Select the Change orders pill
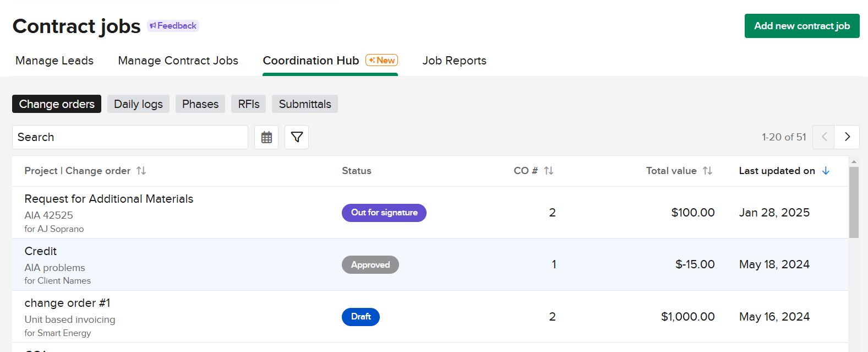The height and width of the screenshot is (352, 868). click(57, 104)
